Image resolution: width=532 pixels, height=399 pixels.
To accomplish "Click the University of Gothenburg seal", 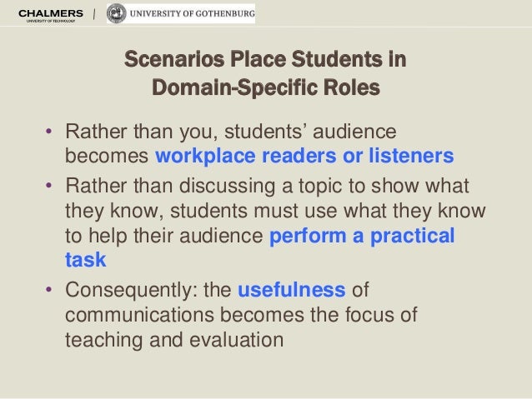I will point(117,13).
